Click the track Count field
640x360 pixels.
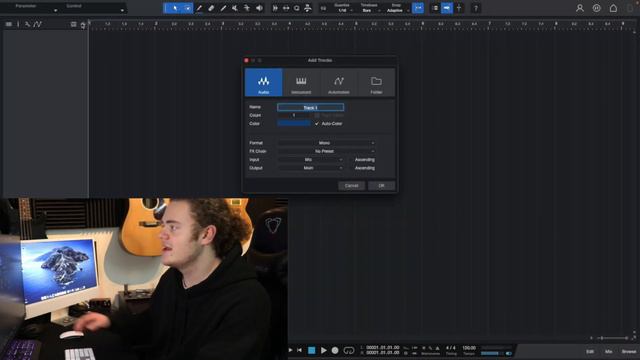pos(294,115)
